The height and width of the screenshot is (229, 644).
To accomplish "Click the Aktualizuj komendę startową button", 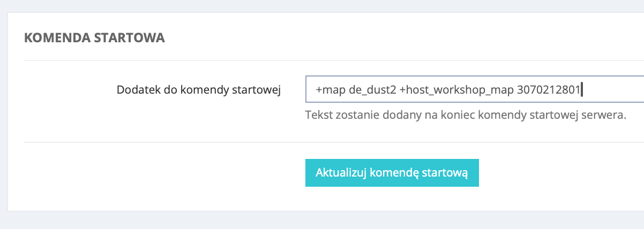I will (392, 173).
